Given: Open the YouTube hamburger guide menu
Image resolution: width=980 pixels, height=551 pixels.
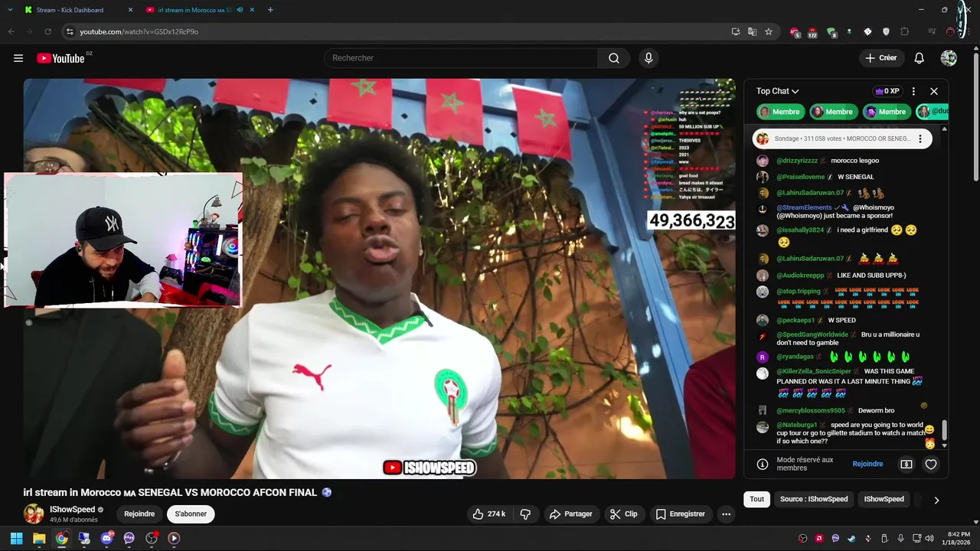Looking at the screenshot, I should pyautogui.click(x=18, y=58).
